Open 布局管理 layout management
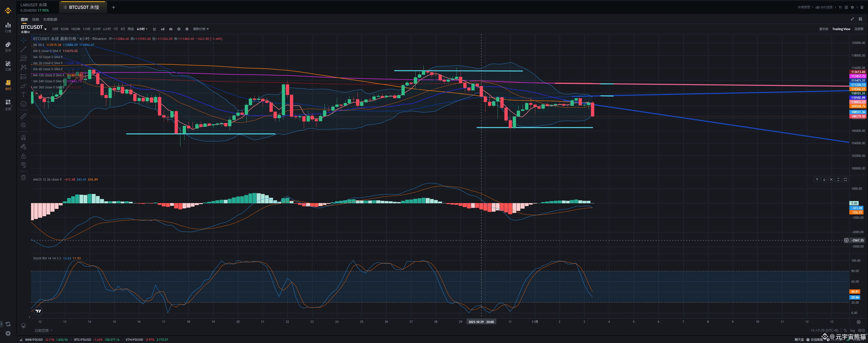 (804, 7)
